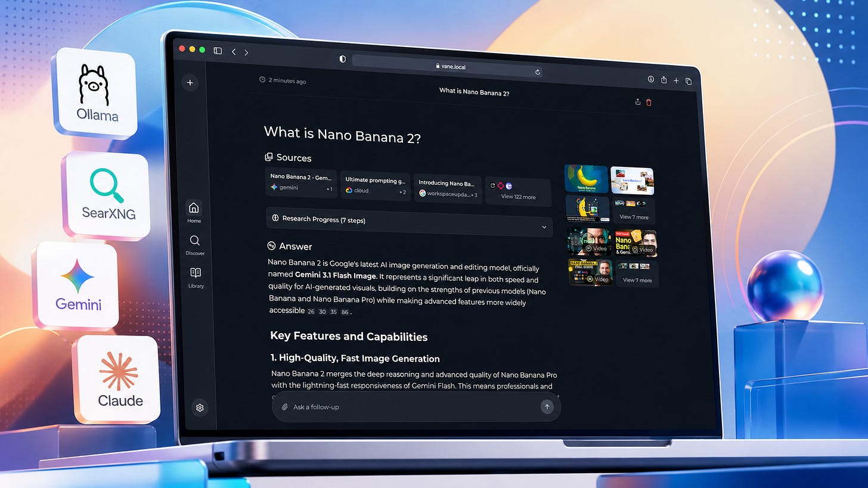Reload the page via the address bar refresh icon
868x488 pixels.
tap(537, 72)
